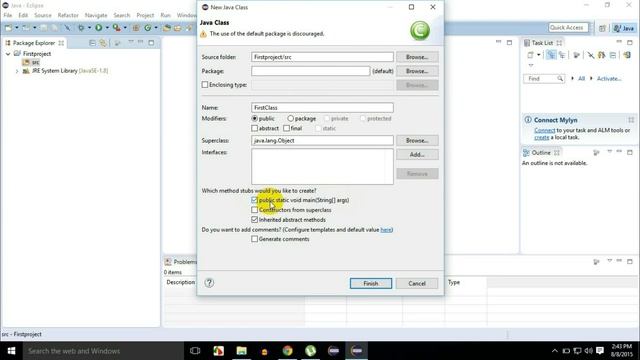Image resolution: width=640 pixels, height=360 pixels.
Task: Enable Constructors from superclass checkbox
Action: click(x=254, y=210)
